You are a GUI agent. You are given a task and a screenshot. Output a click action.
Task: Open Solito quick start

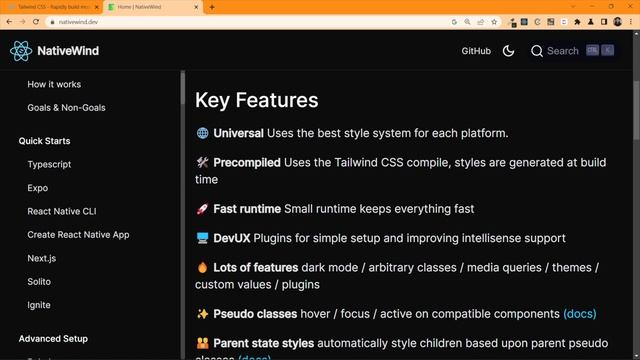point(39,282)
